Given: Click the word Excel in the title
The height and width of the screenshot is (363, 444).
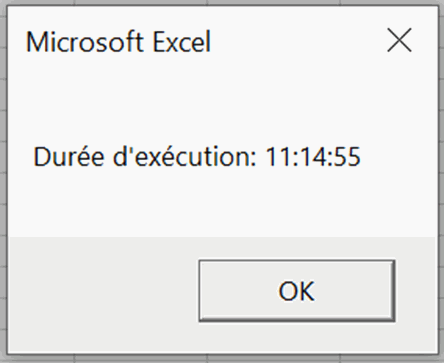Looking at the screenshot, I should [182, 42].
